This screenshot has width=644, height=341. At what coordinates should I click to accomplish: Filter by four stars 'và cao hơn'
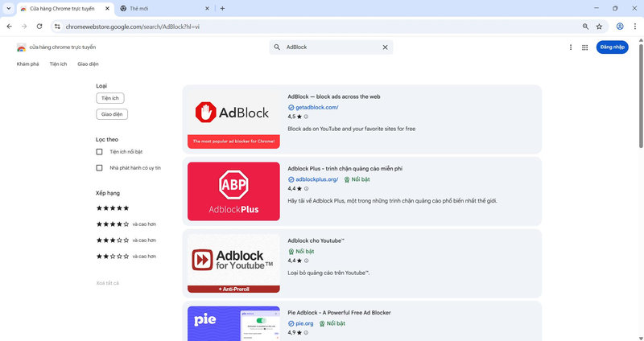pyautogui.click(x=126, y=224)
